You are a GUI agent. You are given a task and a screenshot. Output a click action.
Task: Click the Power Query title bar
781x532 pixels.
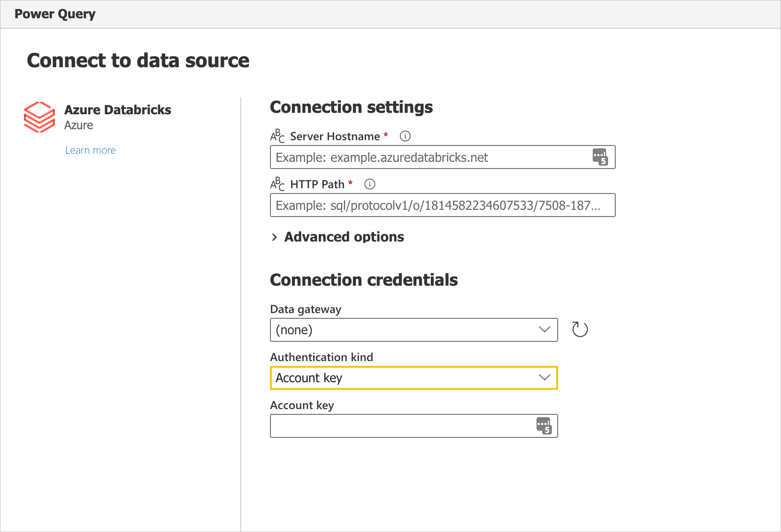[x=55, y=14]
